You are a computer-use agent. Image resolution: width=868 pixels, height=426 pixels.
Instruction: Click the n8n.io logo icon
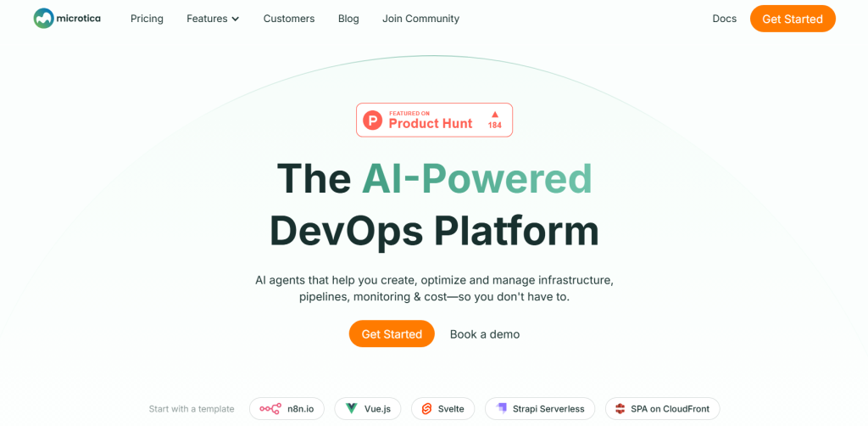(270, 409)
